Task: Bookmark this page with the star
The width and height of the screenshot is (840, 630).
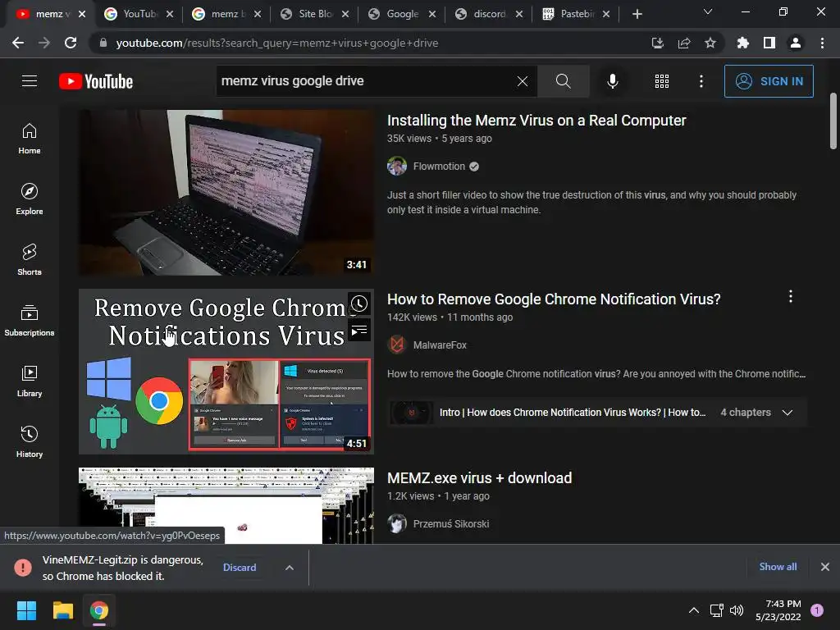Action: coord(710,43)
